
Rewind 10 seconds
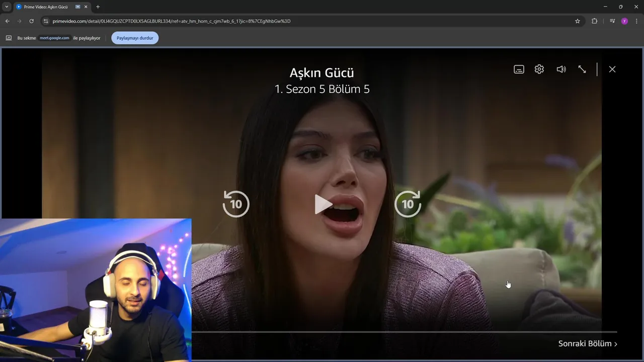(236, 204)
